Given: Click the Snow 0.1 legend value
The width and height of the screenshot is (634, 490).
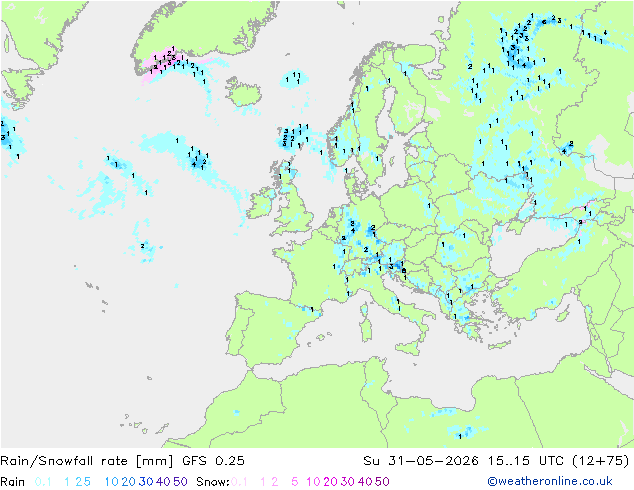Looking at the screenshot, I should pyautogui.click(x=239, y=482).
